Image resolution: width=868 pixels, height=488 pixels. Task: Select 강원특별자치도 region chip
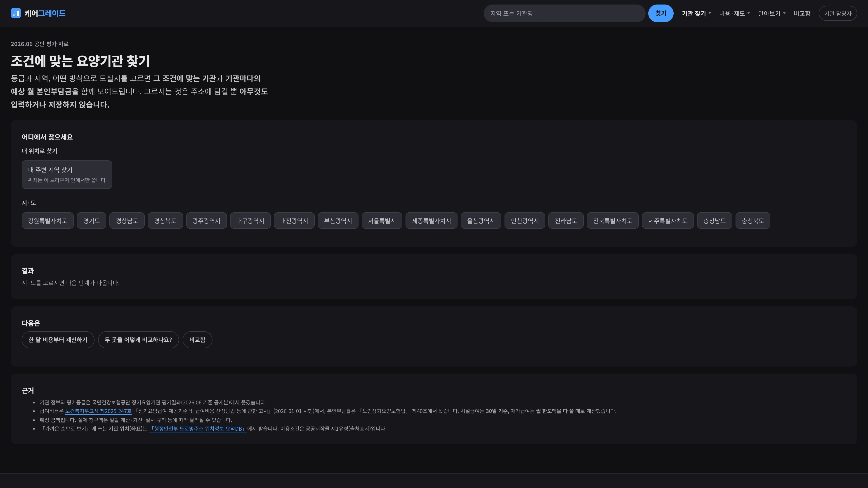pos(47,221)
